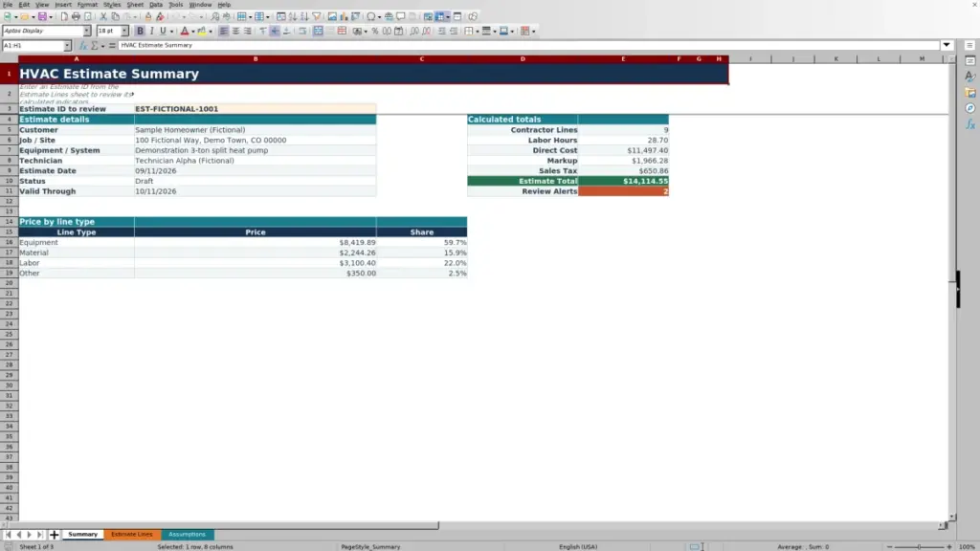This screenshot has height=551, width=980.
Task: Click the Sort Ascending icon
Action: [x=293, y=17]
